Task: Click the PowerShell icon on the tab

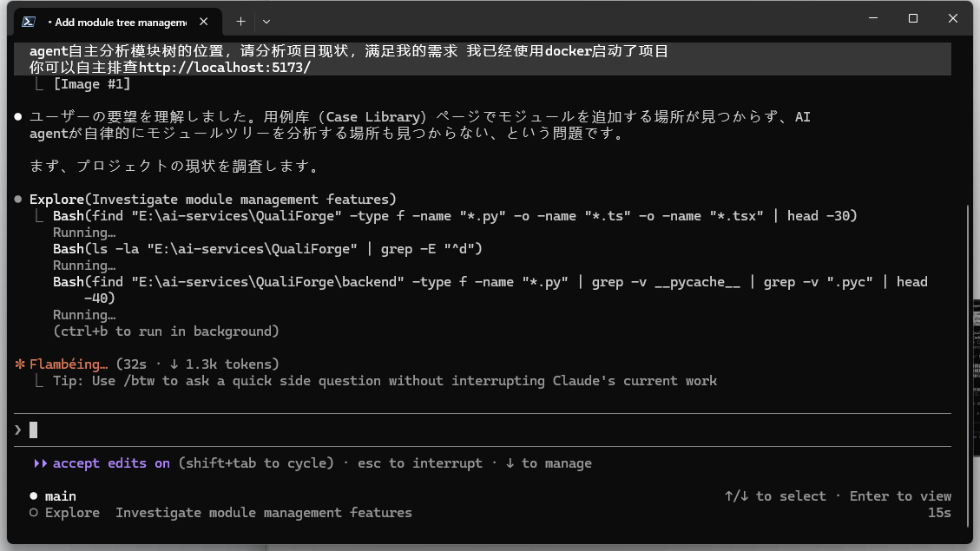Action: point(28,22)
